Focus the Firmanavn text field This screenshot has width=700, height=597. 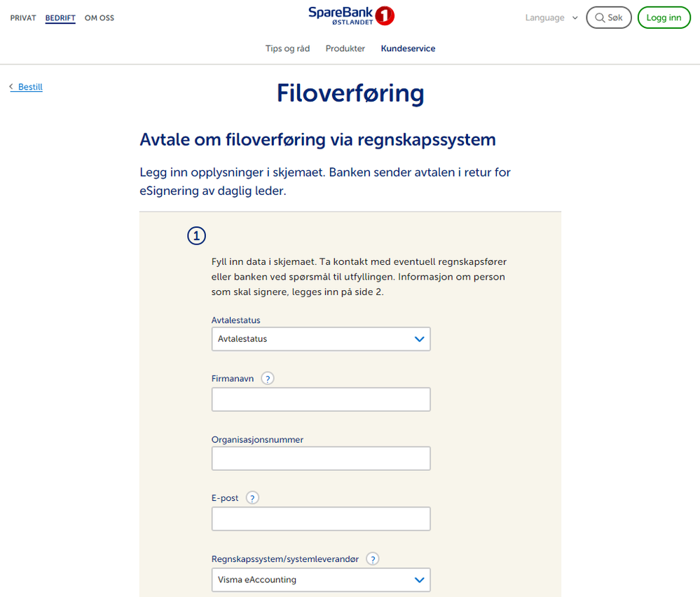pyautogui.click(x=321, y=399)
